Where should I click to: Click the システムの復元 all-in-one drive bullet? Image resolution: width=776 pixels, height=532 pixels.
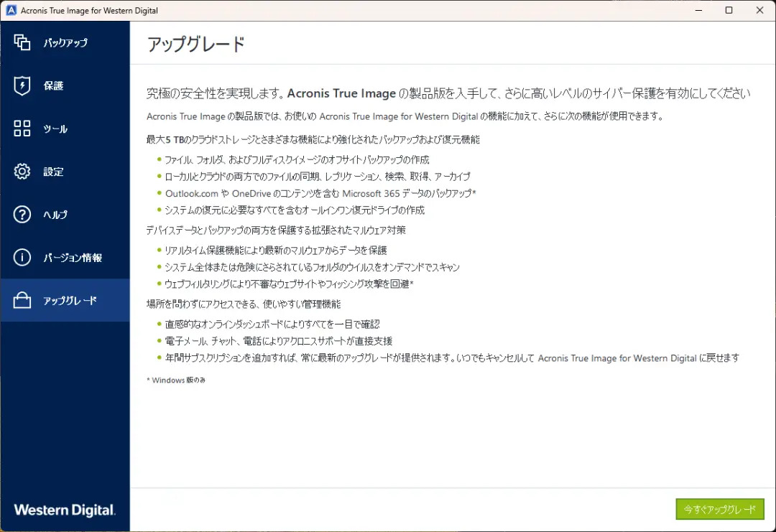tap(295, 210)
